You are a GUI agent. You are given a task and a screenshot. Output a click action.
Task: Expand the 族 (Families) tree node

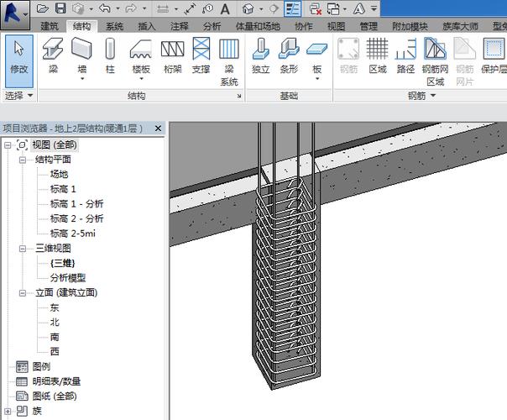9,411
